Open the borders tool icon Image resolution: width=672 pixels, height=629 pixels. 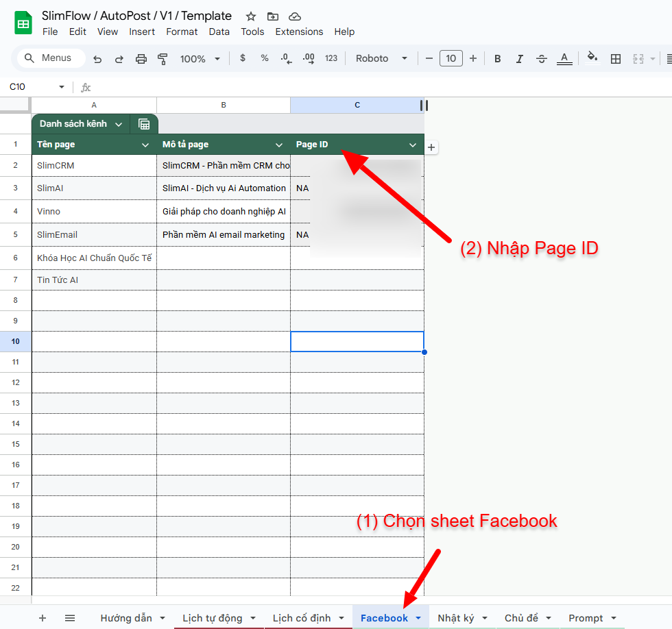[616, 59]
